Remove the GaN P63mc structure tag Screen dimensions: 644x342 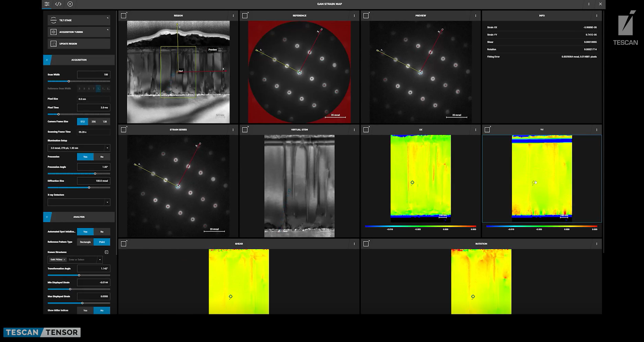[x=65, y=259]
